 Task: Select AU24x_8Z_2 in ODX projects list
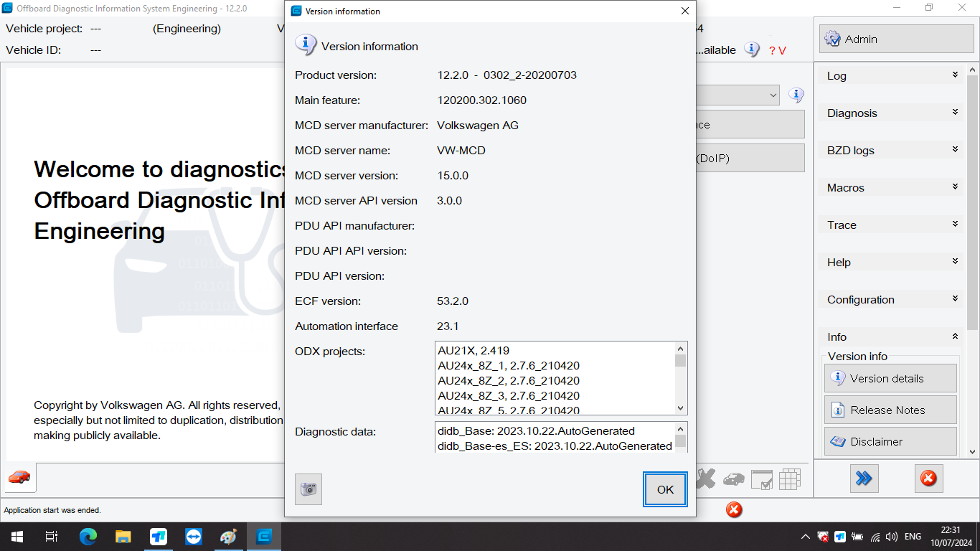tap(509, 380)
